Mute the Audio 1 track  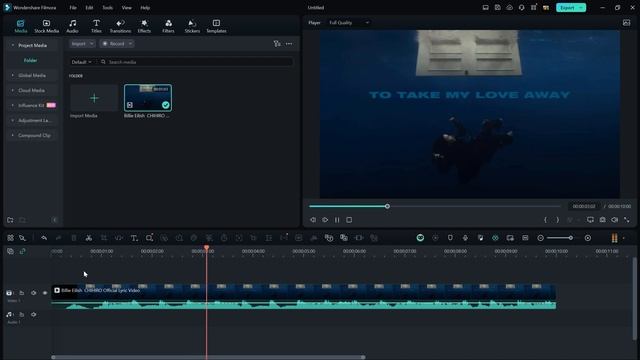pos(33,315)
